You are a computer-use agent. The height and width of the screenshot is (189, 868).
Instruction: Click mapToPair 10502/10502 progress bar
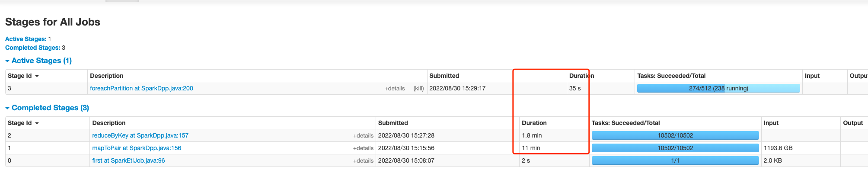(675, 148)
